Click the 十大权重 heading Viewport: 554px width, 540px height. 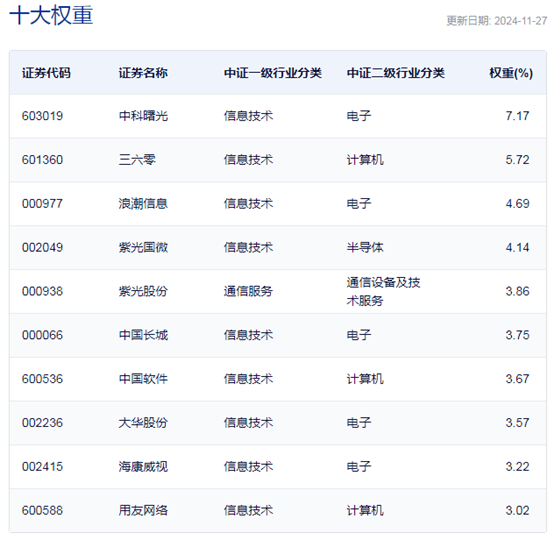coord(51,16)
